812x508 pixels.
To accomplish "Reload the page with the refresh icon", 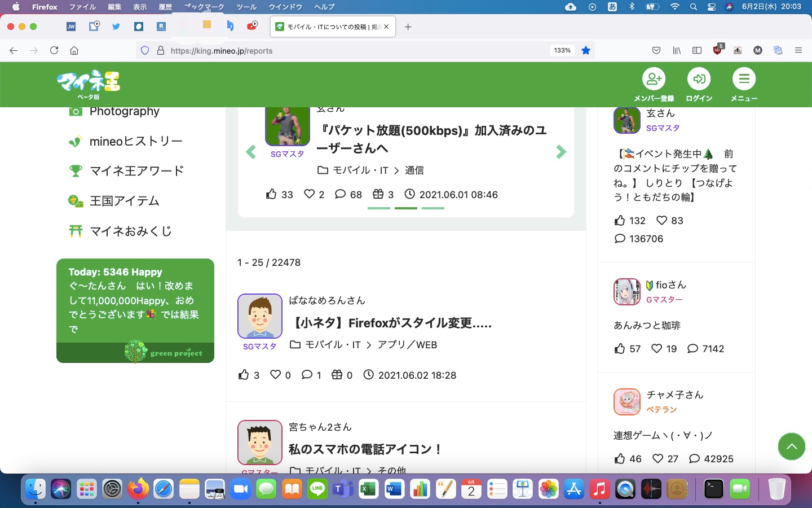I will pos(54,50).
